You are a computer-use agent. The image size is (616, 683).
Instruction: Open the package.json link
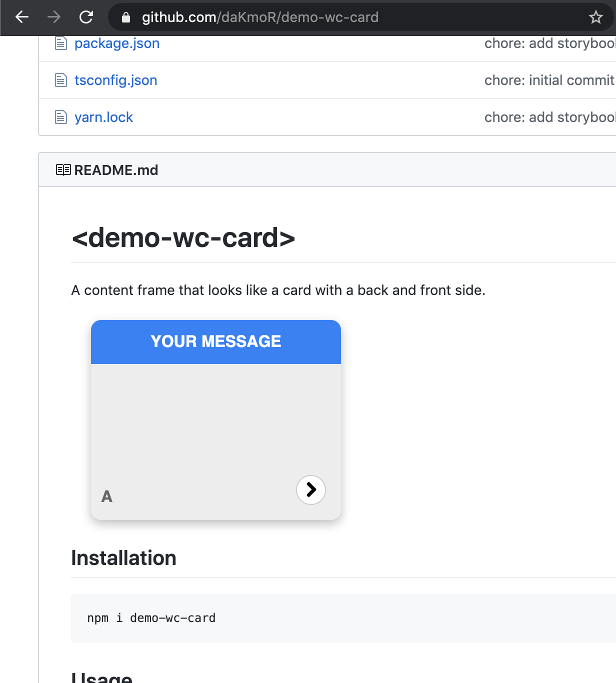tap(116, 43)
